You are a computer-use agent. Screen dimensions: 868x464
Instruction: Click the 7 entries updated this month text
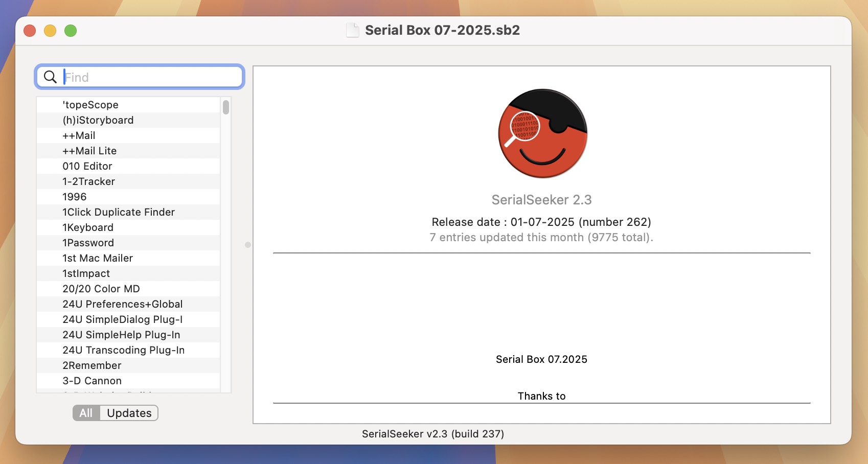[541, 237]
